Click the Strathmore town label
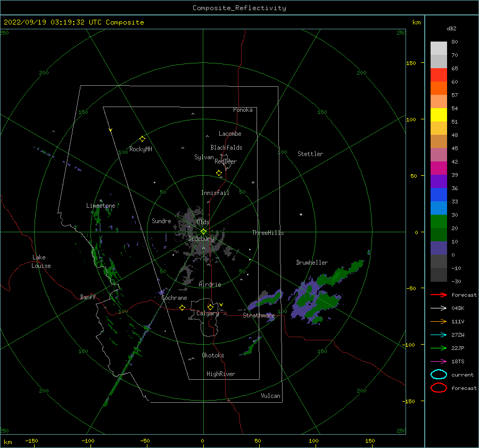 259,315
